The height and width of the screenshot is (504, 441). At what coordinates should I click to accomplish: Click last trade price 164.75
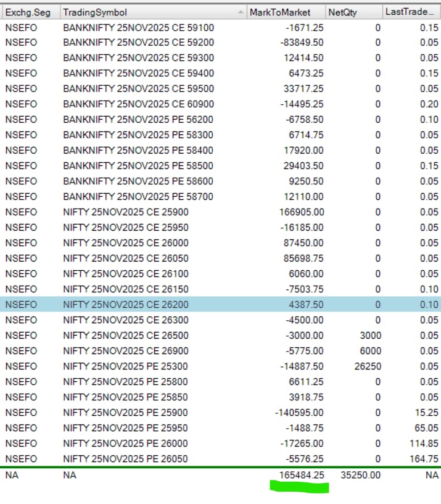424,459
